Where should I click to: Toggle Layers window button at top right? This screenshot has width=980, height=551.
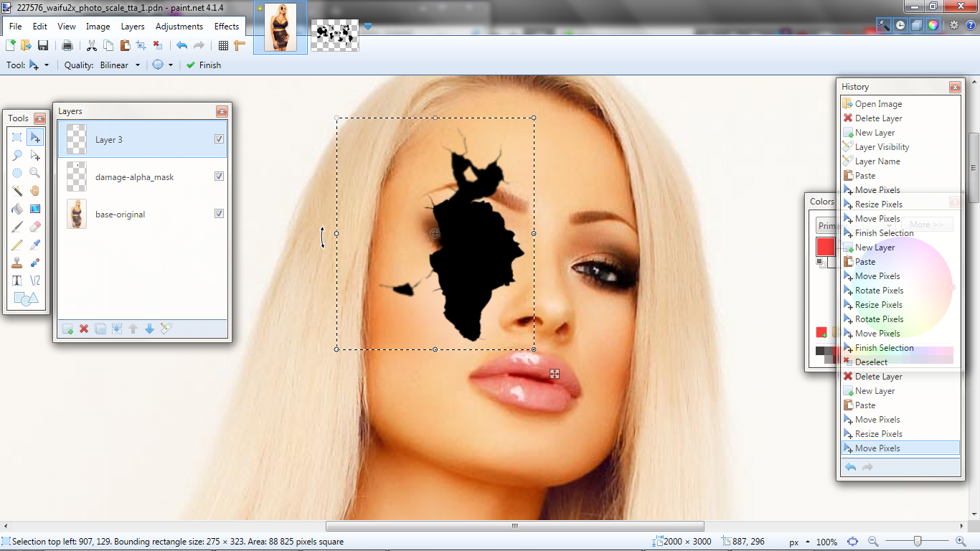coord(917,25)
